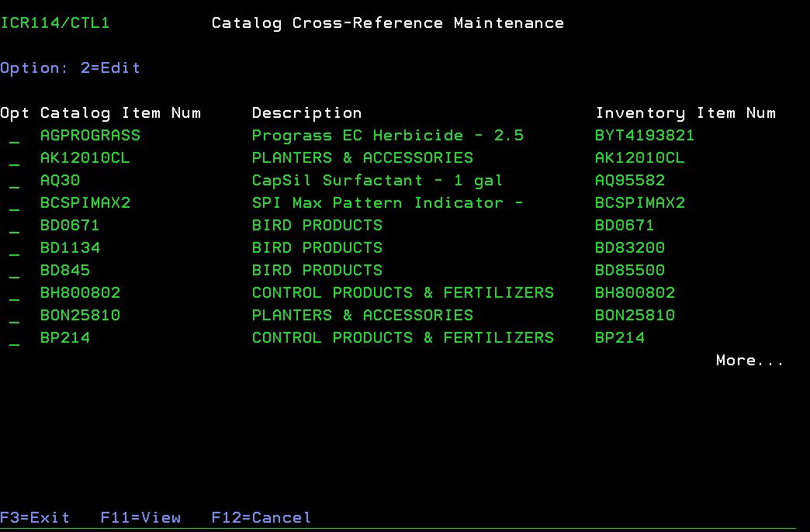The width and height of the screenshot is (810, 532).
Task: Click the Opt input for AQ30
Action: 15,181
